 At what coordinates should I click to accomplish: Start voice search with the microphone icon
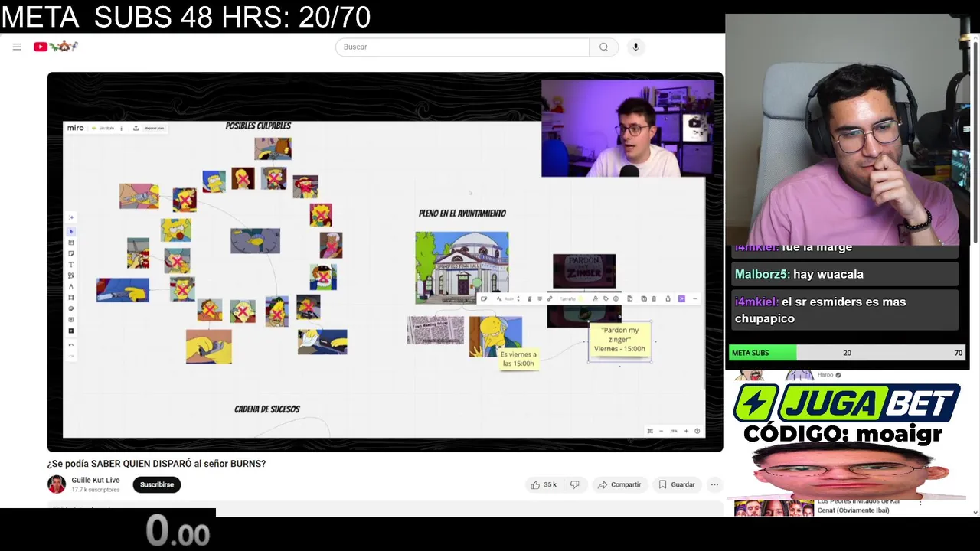tap(635, 47)
